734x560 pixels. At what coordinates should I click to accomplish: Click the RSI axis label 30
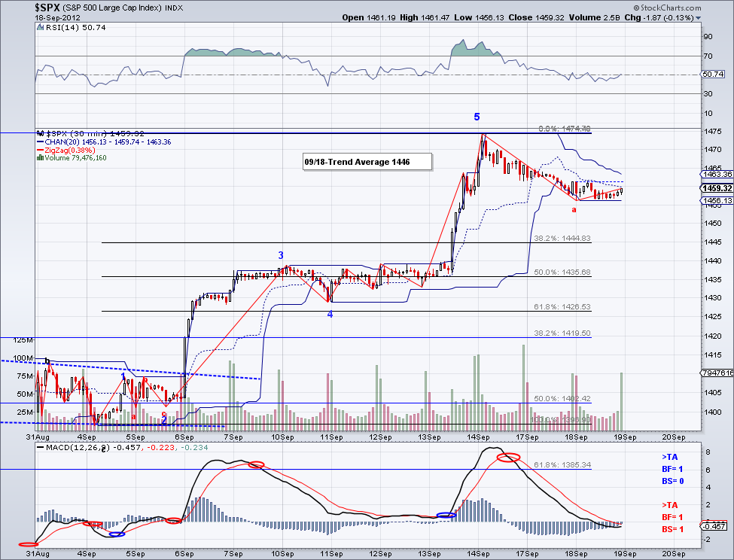tap(708, 94)
